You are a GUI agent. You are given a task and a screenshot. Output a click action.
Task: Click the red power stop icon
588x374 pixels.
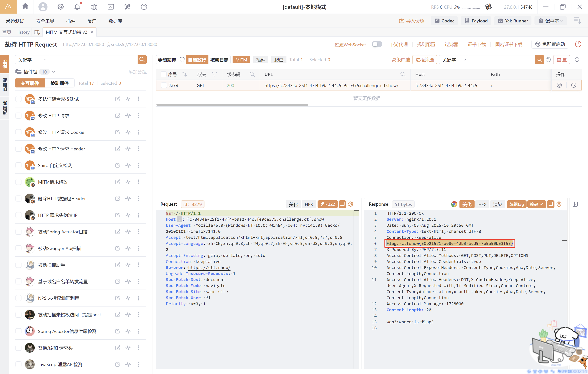[x=578, y=44]
